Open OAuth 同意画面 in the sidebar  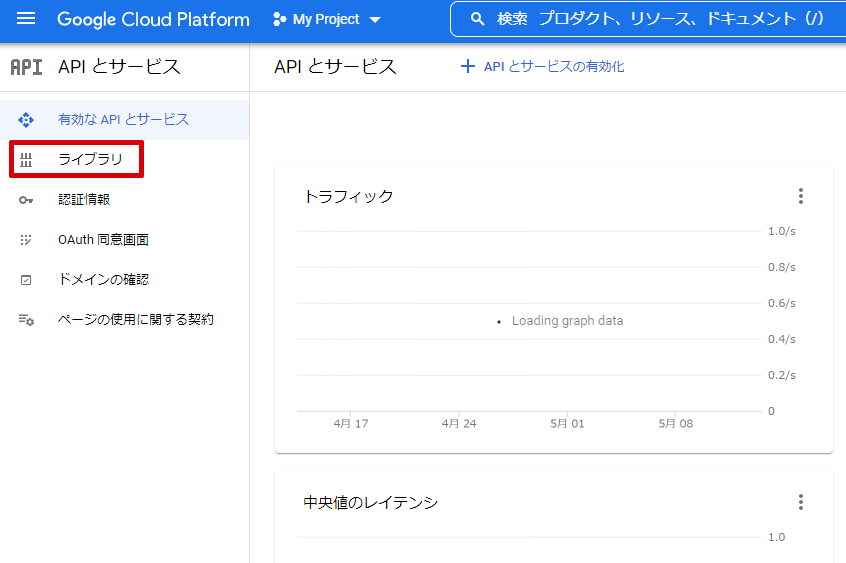coord(104,239)
